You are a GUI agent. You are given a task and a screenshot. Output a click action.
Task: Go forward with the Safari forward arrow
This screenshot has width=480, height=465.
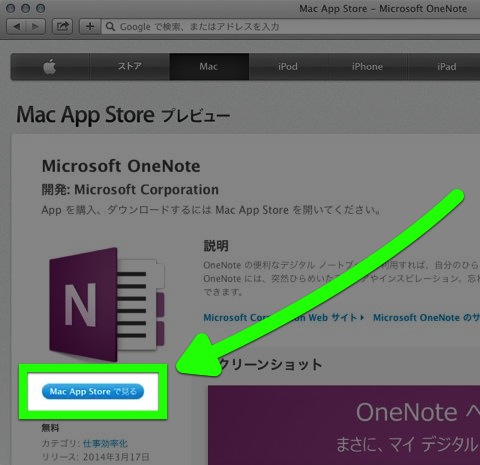pos(36,26)
